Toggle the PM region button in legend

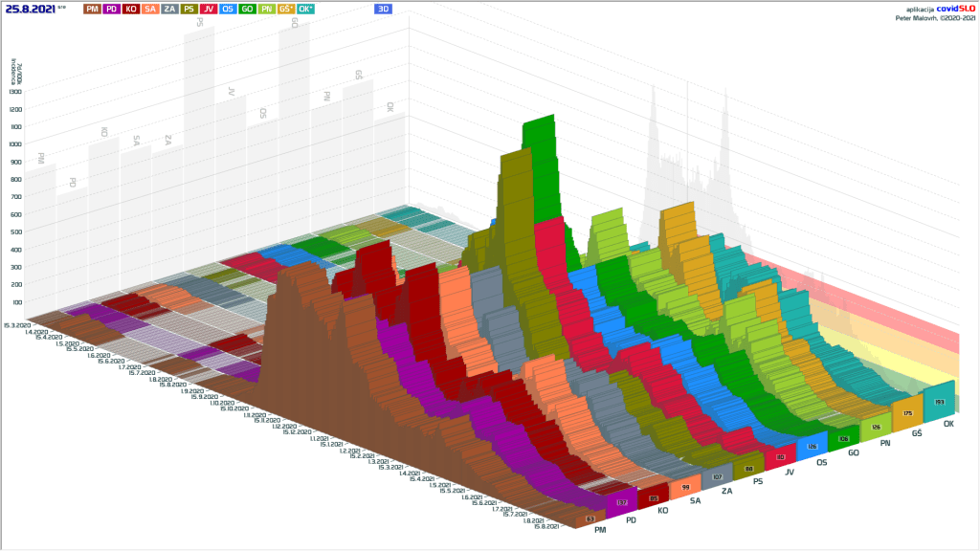(92, 9)
